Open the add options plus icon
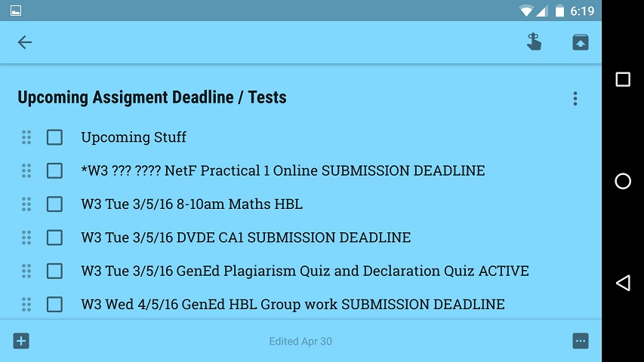 (x=21, y=341)
